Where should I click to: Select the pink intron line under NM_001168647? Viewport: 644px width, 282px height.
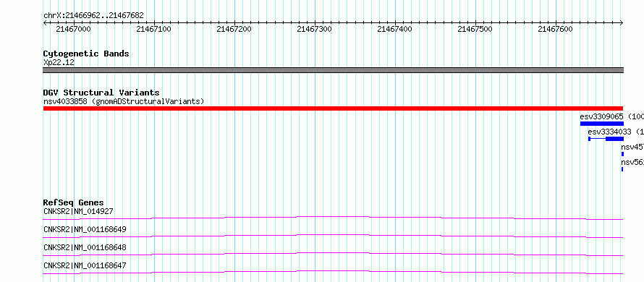[333, 272]
